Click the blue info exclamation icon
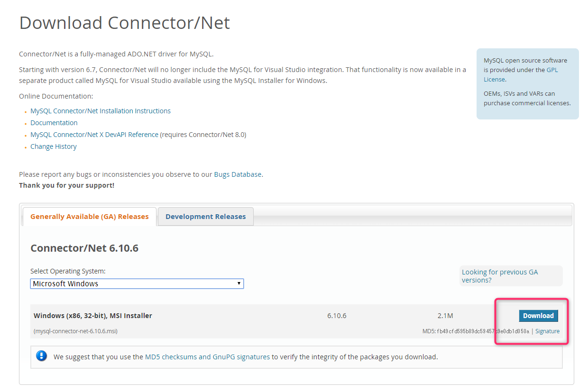Viewport: 588px width, 392px height. click(x=42, y=356)
